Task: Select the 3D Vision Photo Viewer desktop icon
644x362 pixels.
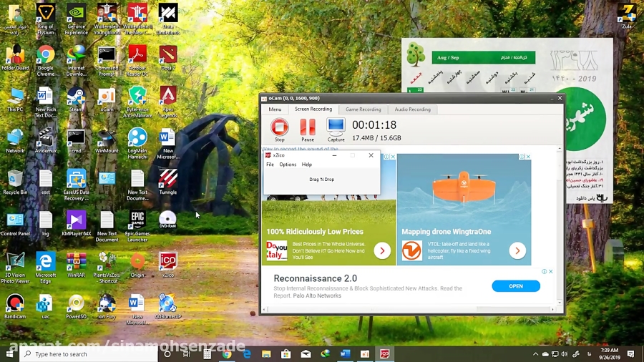Action: pos(15,268)
